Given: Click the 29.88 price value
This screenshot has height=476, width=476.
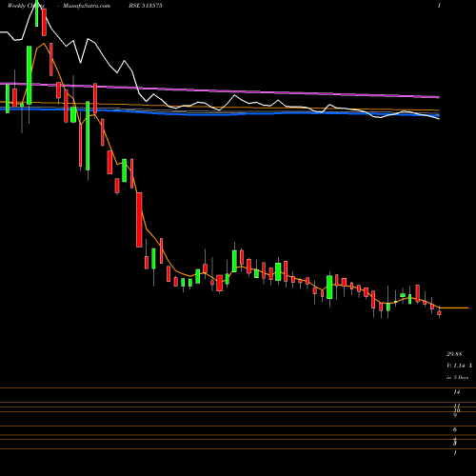Looking at the screenshot, I should click(x=454, y=354).
